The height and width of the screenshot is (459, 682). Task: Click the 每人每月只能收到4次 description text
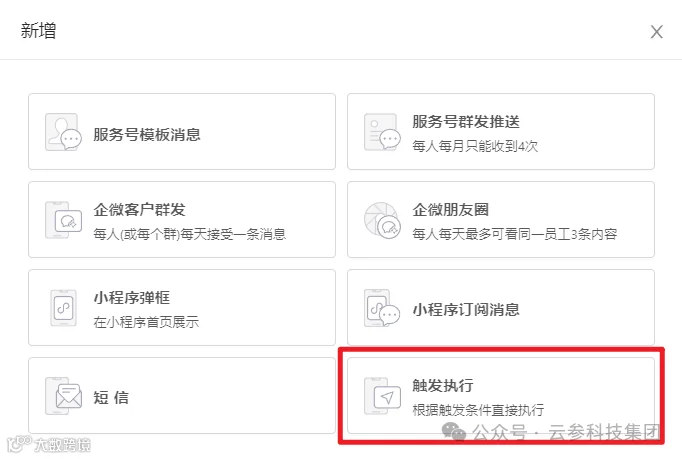(x=475, y=146)
